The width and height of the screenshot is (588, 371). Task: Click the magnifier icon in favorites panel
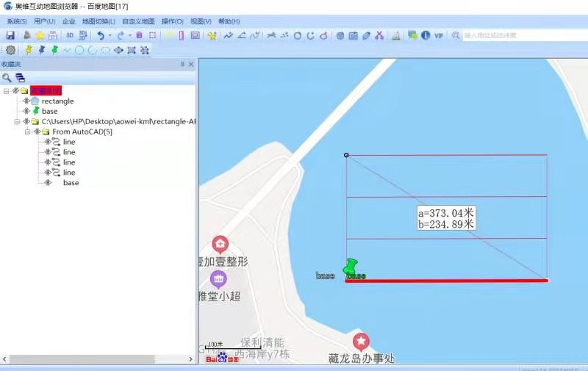7,77
